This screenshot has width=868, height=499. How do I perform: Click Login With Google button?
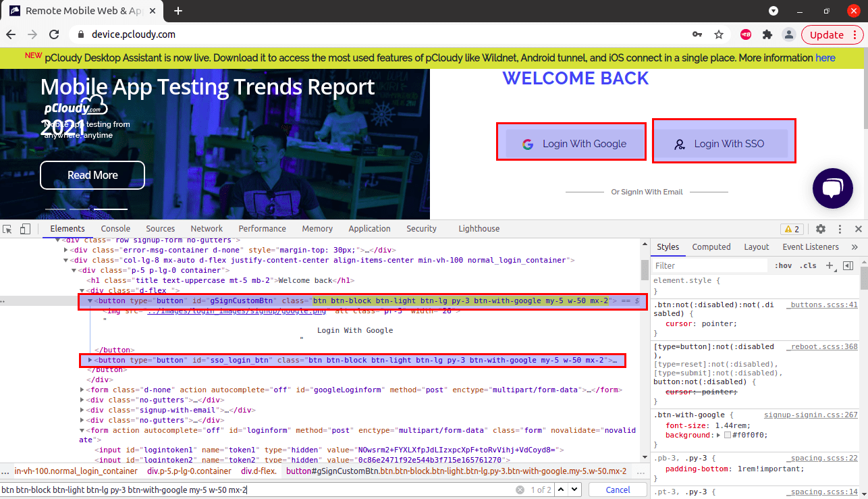coord(575,144)
